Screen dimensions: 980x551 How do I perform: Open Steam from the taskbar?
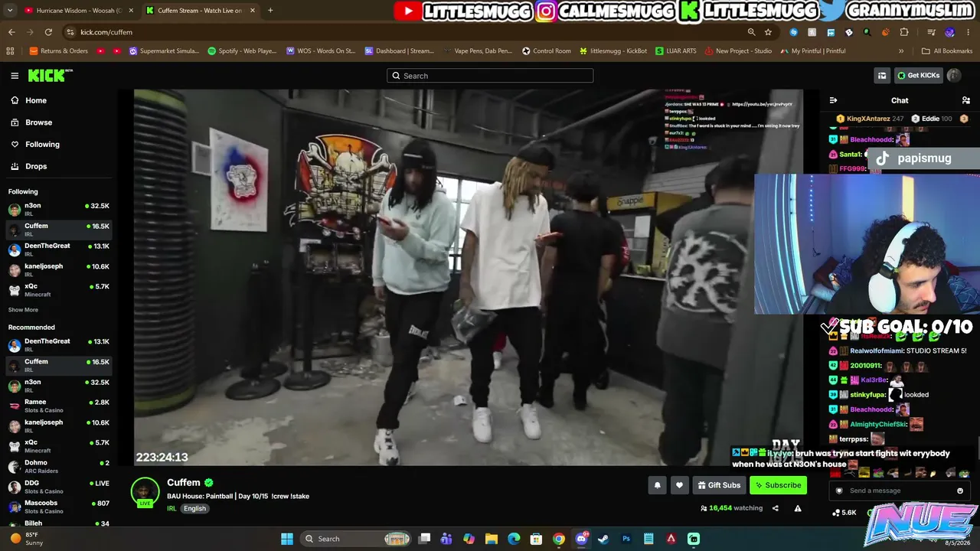point(603,539)
